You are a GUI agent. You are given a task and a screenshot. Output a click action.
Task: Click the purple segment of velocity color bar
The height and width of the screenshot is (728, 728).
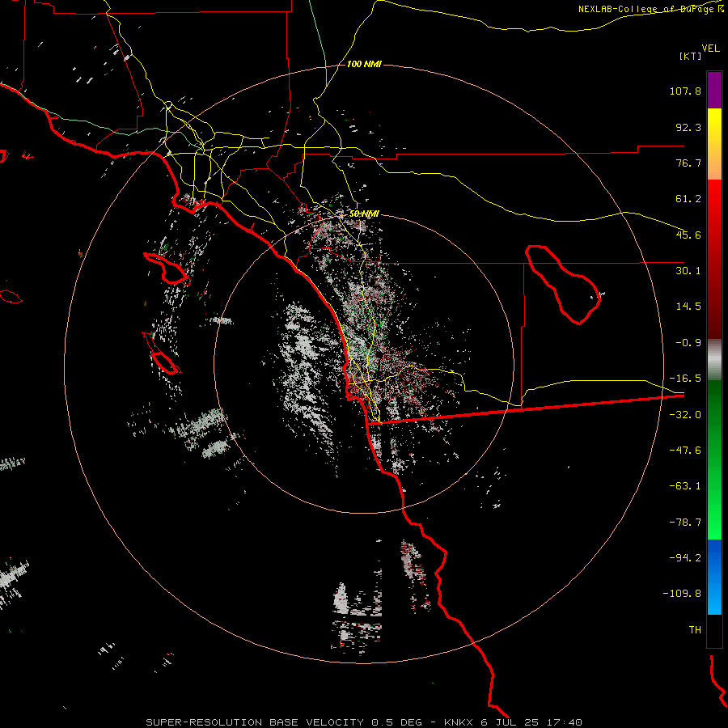[x=714, y=90]
